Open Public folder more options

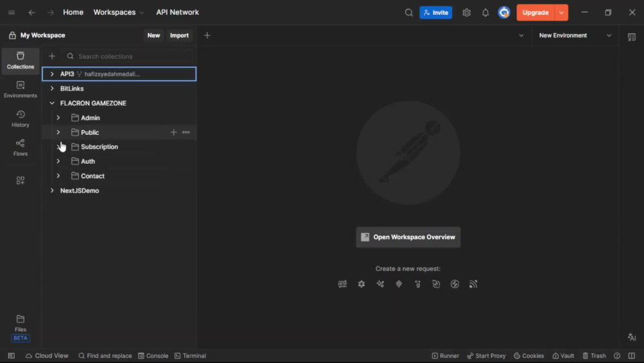click(186, 132)
